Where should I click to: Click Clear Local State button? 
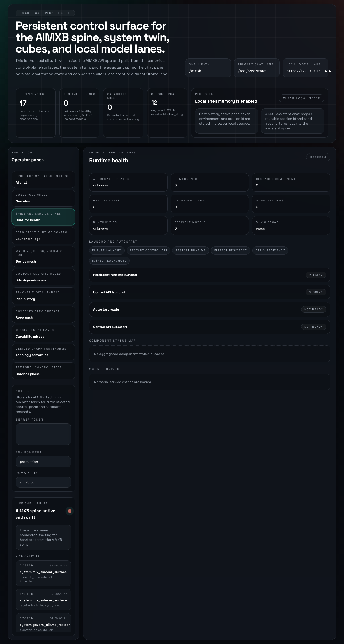tap(301, 98)
